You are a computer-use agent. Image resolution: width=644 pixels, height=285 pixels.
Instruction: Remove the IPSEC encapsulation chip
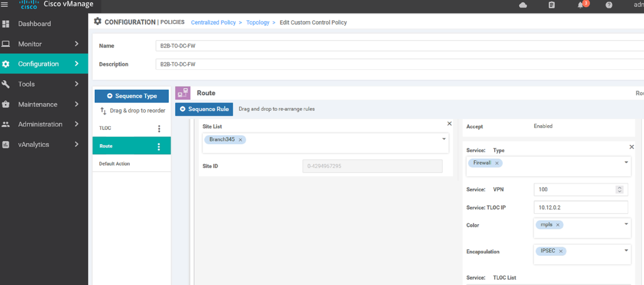pos(561,251)
